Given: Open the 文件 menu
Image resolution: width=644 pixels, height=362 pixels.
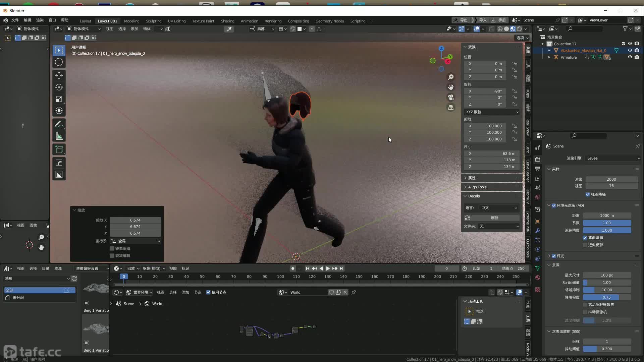Looking at the screenshot, I should tap(15, 20).
